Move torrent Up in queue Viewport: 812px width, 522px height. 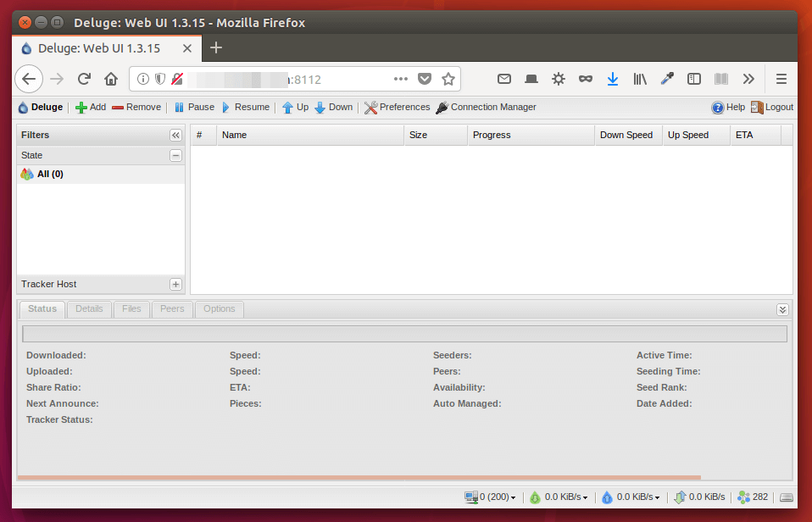point(295,108)
